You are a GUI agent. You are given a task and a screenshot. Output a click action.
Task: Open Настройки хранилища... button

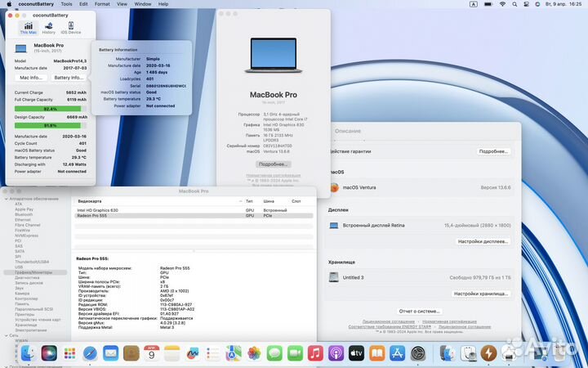(481, 294)
